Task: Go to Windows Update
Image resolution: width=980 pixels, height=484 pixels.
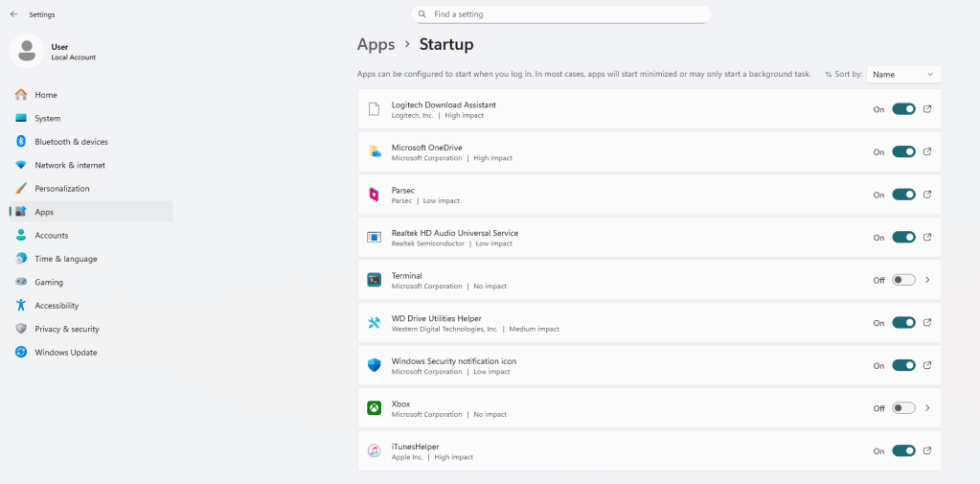Action: coord(91,352)
